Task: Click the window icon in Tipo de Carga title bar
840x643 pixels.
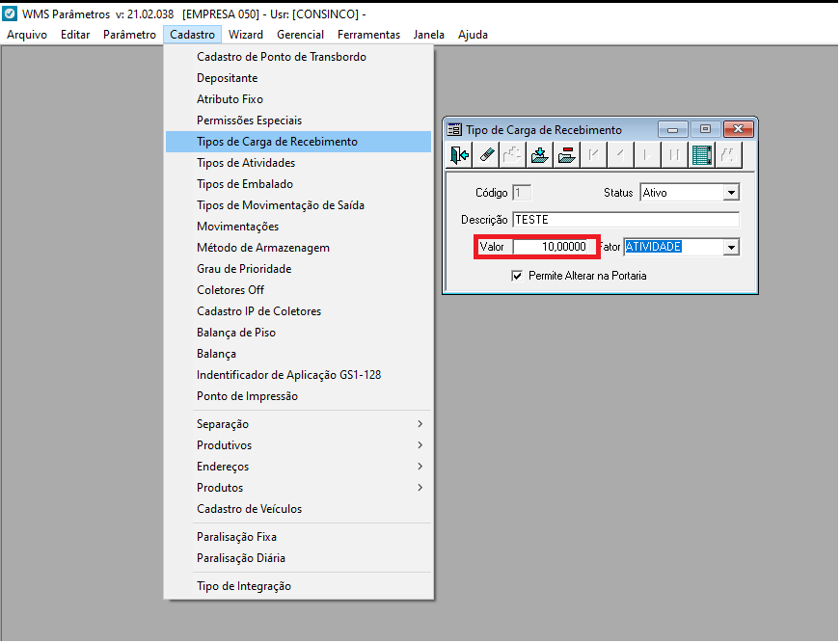Action: pyautogui.click(x=454, y=129)
